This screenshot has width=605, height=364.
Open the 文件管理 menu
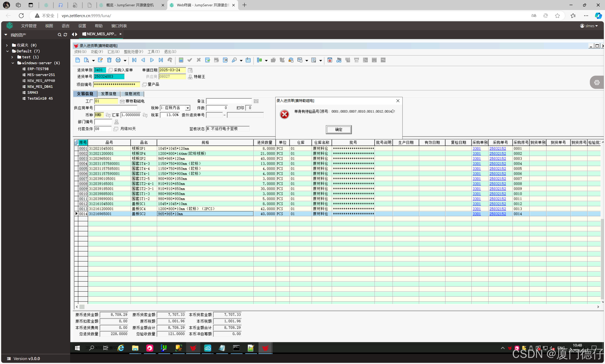29,26
